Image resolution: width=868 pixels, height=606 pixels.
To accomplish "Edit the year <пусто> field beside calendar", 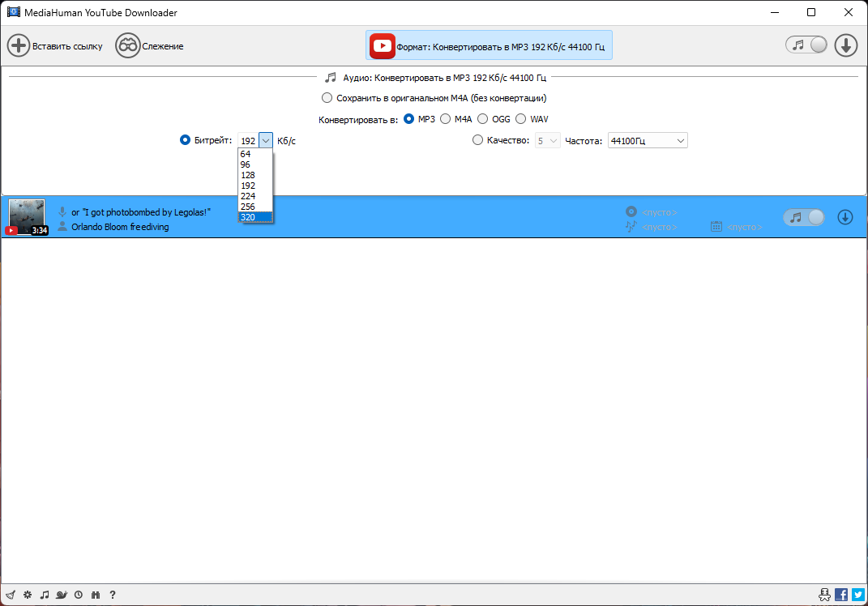I will [x=744, y=227].
